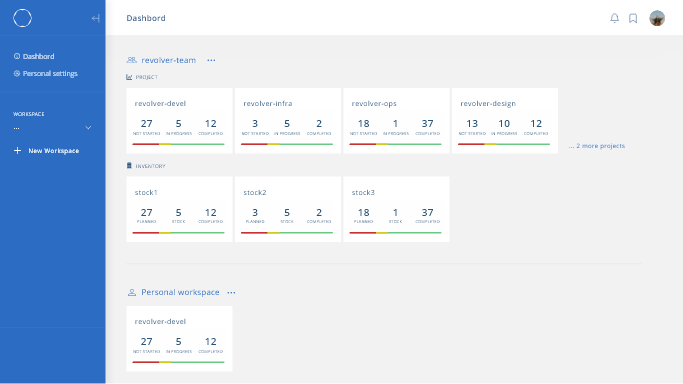Screen dimensions: 683x384
Task: Click the plus icon for New Workspace
Action: pyautogui.click(x=17, y=151)
